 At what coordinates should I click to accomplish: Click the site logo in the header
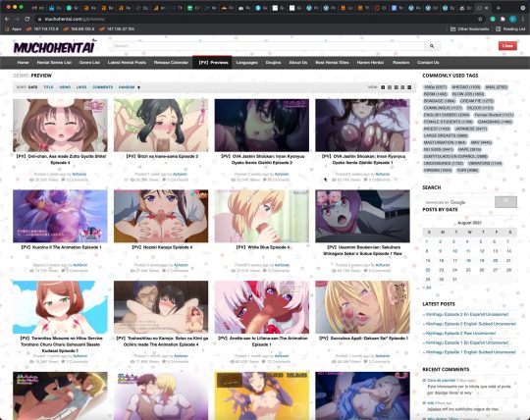click(x=55, y=47)
